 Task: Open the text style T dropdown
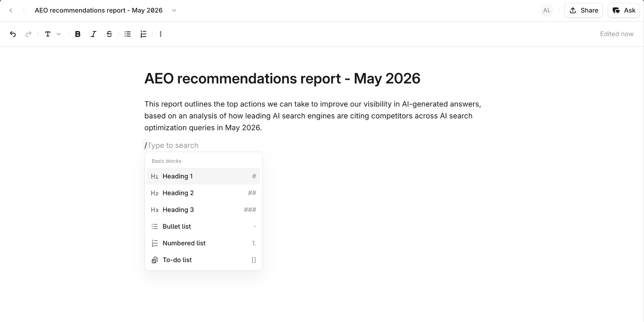pos(53,34)
